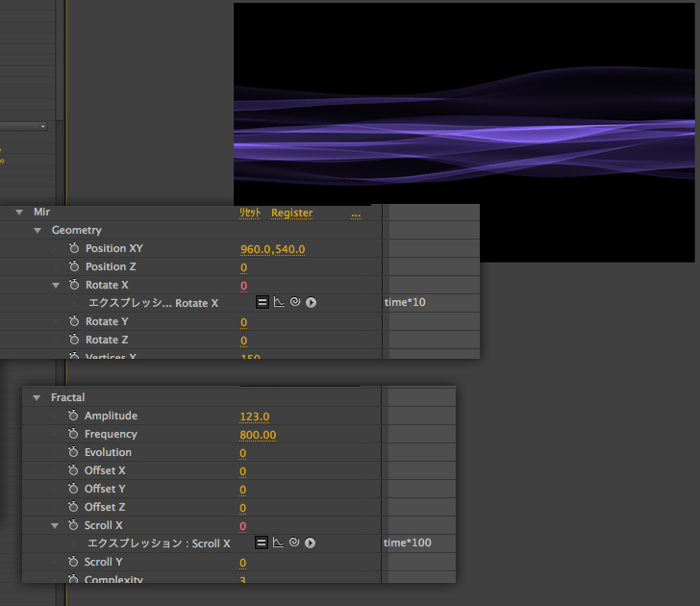Viewport: 700px width, 606px height.
Task: Click the Amplitude value 123.0
Action: [255, 417]
